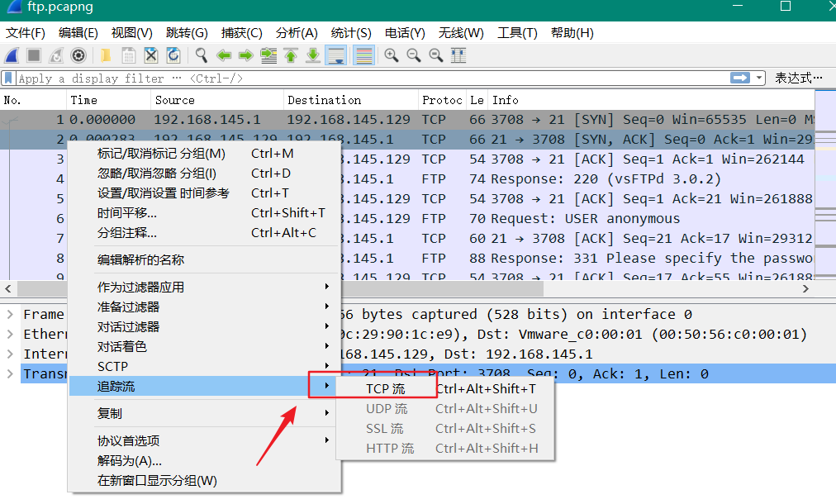Expand 追踪流 submenu entry
Screen dimensions: 836x504
[x=204, y=386]
